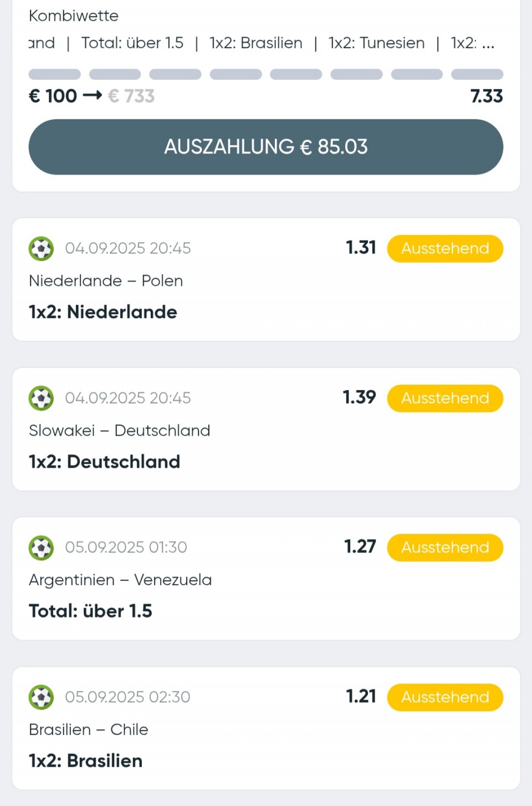Select the Ausstehend badge for Deutschland bet
Viewport: 532px width, 806px height.
point(445,398)
